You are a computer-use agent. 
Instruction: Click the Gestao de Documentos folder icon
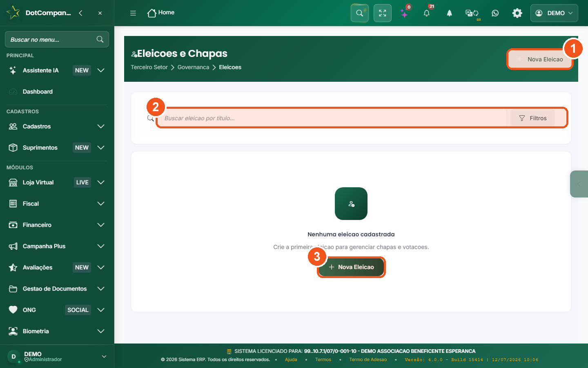[13, 289]
